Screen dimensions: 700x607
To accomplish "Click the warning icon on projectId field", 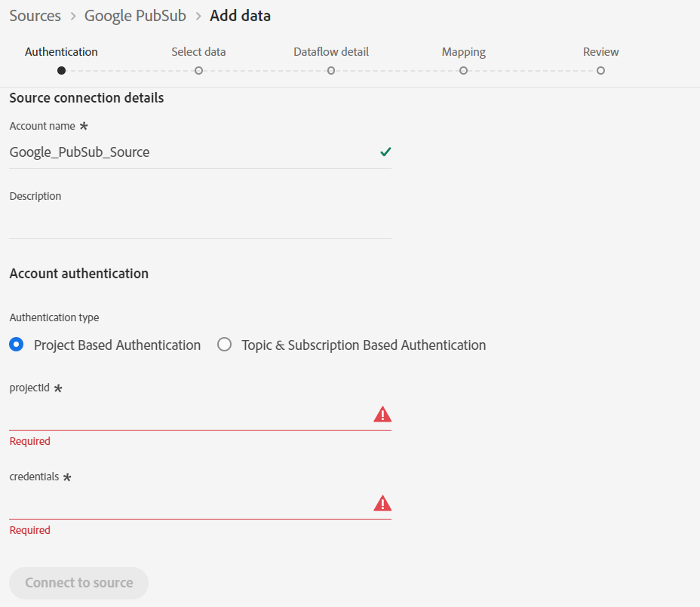I will click(x=382, y=413).
